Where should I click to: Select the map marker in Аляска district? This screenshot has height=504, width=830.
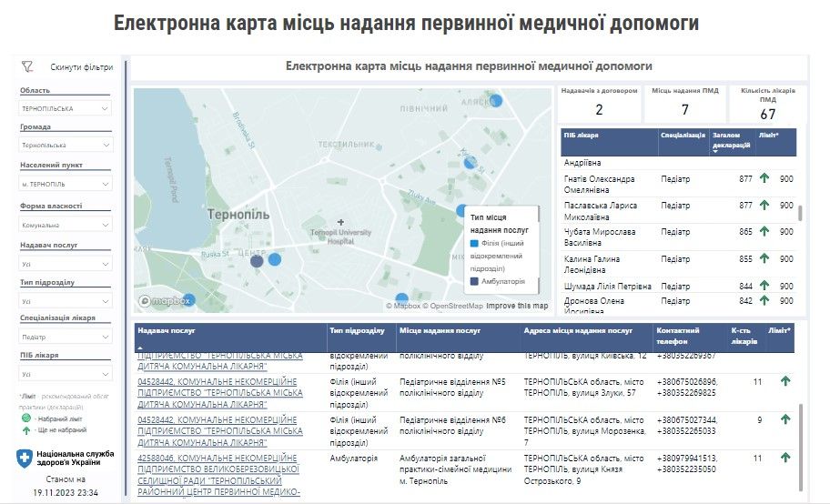pos(495,100)
